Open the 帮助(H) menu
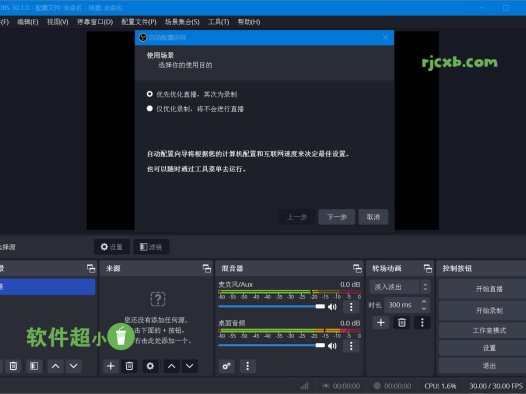Screen dimensions: 526x394 [249, 22]
